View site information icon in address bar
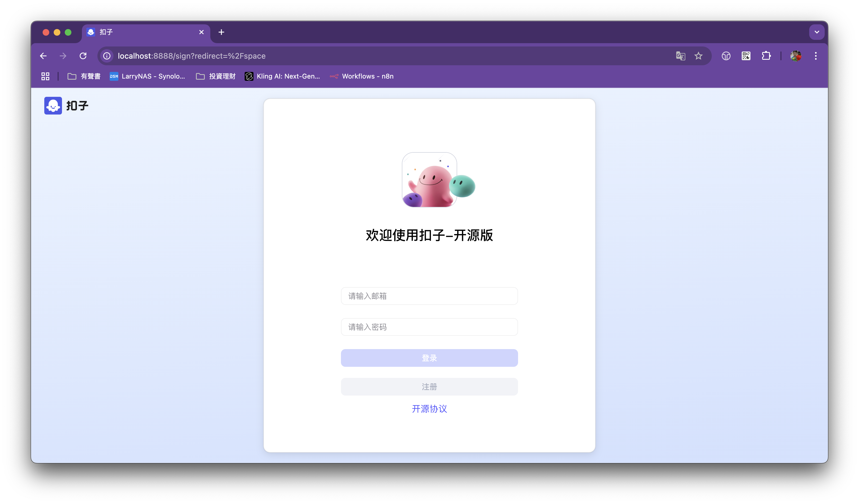859x504 pixels. coord(107,56)
